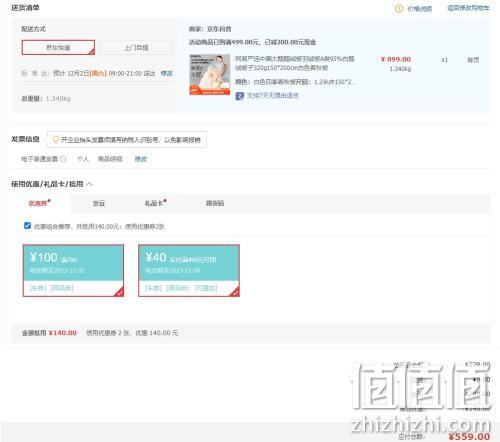The image size is (500, 442).
Task: Switch to the JD Beans tab
Action: [x=99, y=203]
